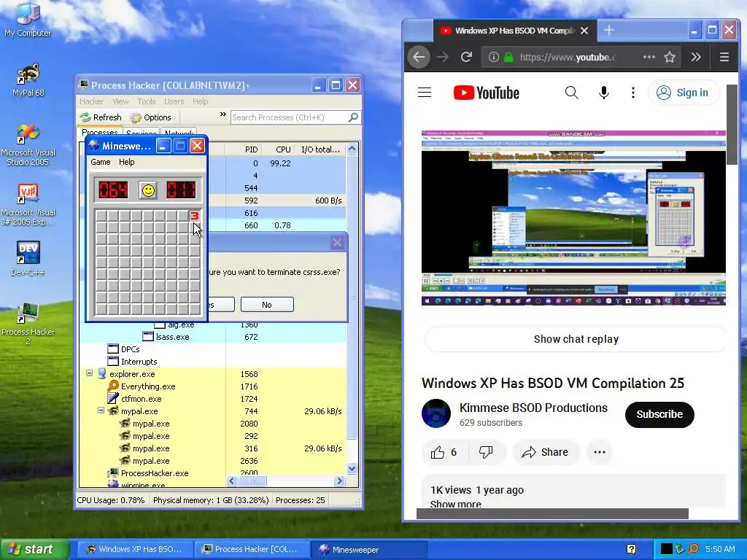Select the ProcessHacker.exe process
The height and width of the screenshot is (560, 747).
[212, 472]
